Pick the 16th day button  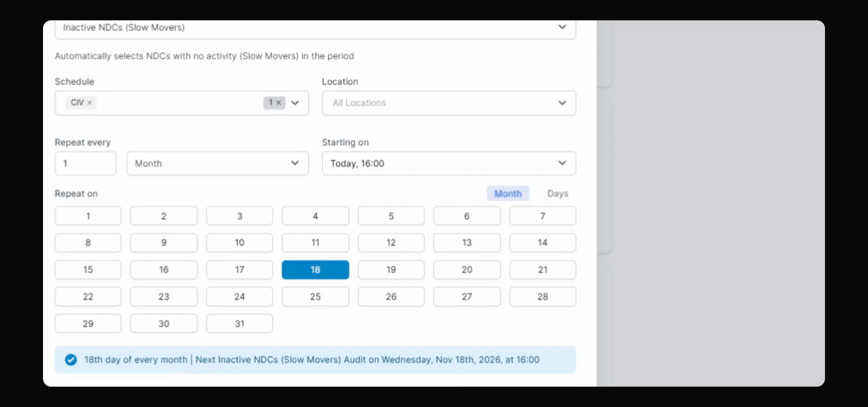coord(164,270)
